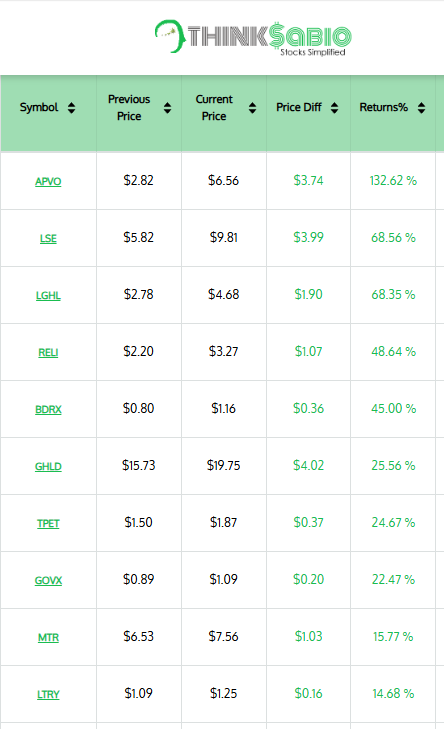Open the LGHL stock link
This screenshot has width=444, height=729.
pos(48,295)
